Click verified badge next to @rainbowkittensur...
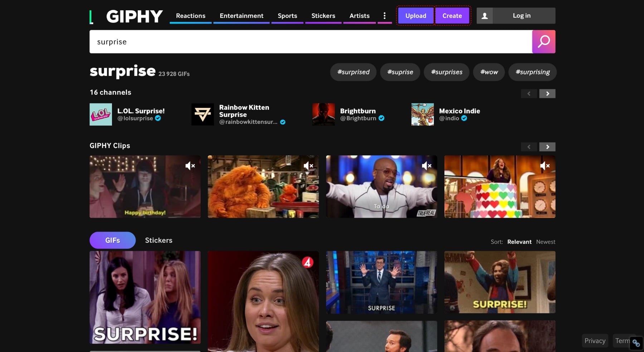 (283, 122)
